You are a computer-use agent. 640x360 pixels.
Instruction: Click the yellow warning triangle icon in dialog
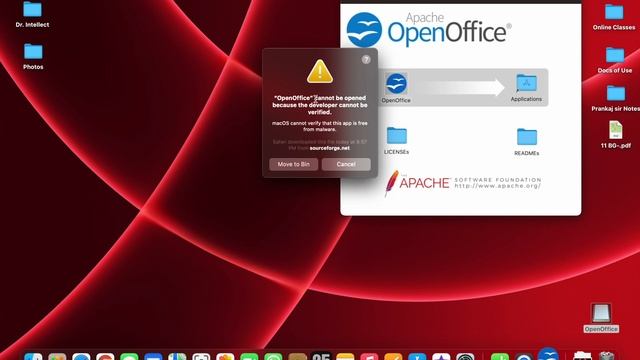tap(320, 71)
